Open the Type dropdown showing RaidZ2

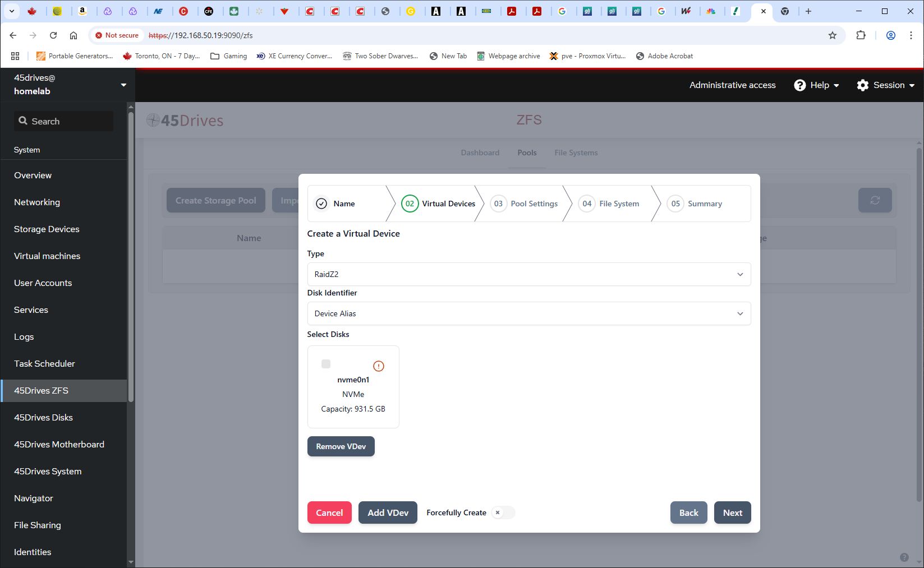tap(529, 274)
